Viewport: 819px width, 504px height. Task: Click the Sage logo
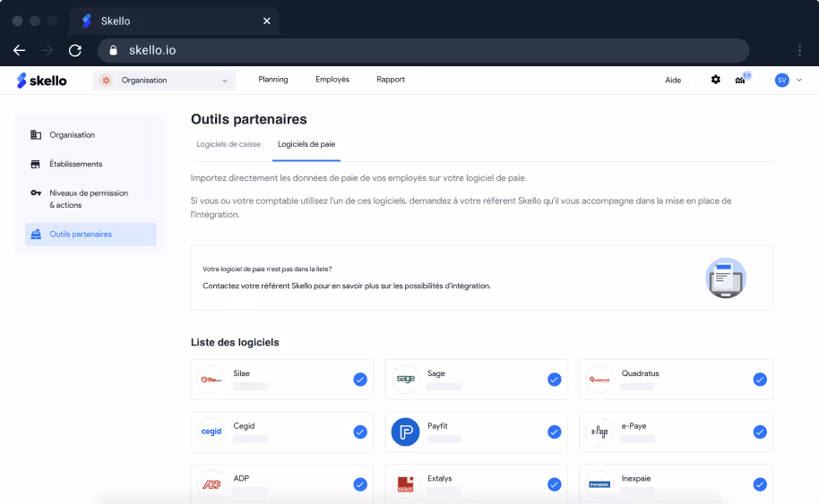405,379
